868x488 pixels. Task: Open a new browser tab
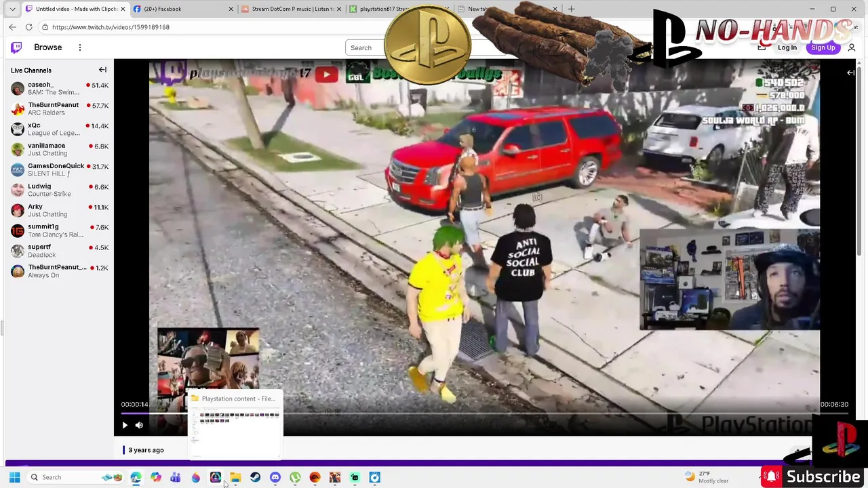pos(571,9)
